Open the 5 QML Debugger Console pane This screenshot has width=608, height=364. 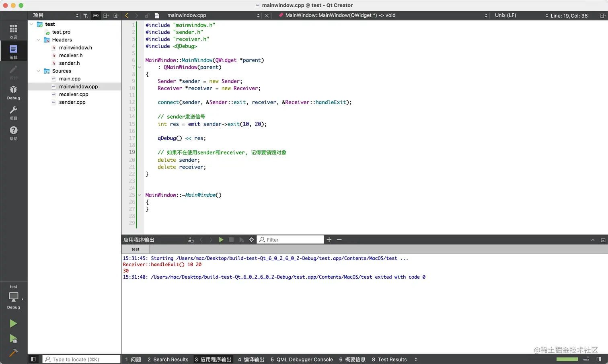[302, 359]
